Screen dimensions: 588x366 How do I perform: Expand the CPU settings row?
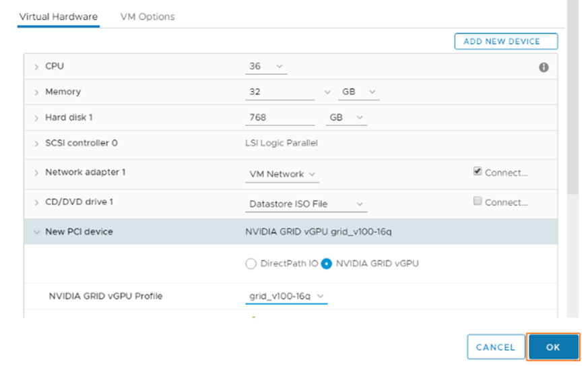pyautogui.click(x=36, y=67)
